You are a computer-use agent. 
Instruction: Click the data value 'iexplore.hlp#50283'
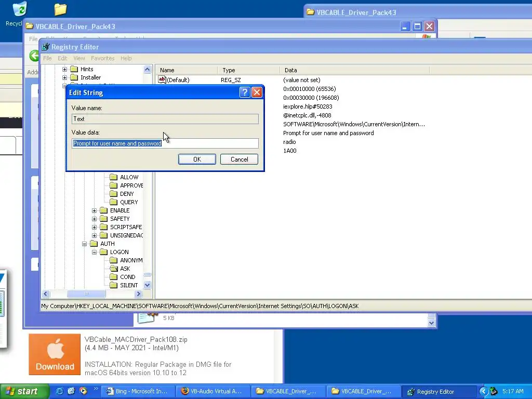(308, 107)
